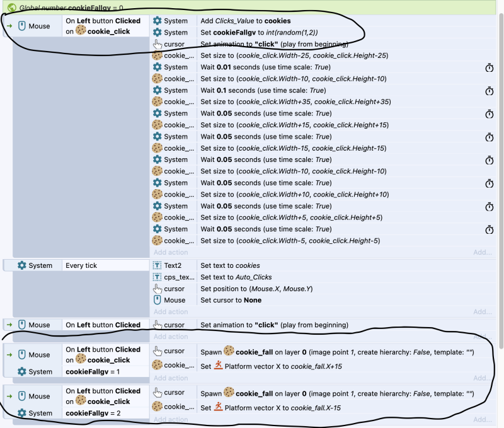Click the hand icon beside Set position to Mouse.X

(x=157, y=289)
